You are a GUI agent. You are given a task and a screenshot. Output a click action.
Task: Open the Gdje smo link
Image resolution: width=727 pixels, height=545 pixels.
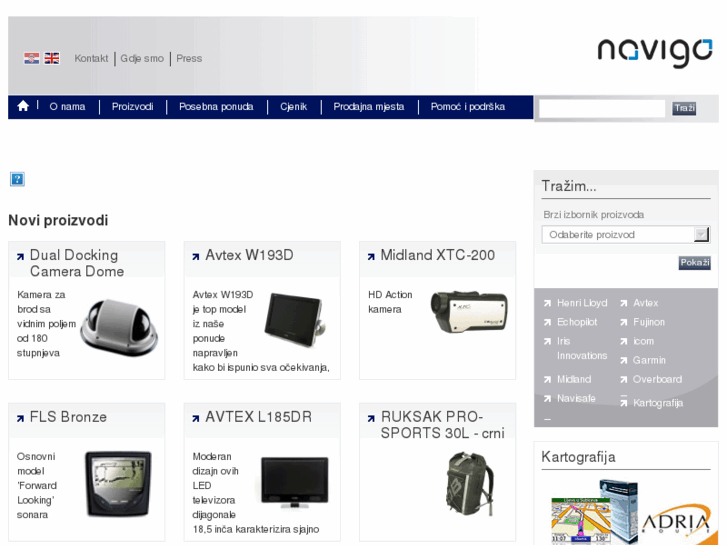coord(142,58)
